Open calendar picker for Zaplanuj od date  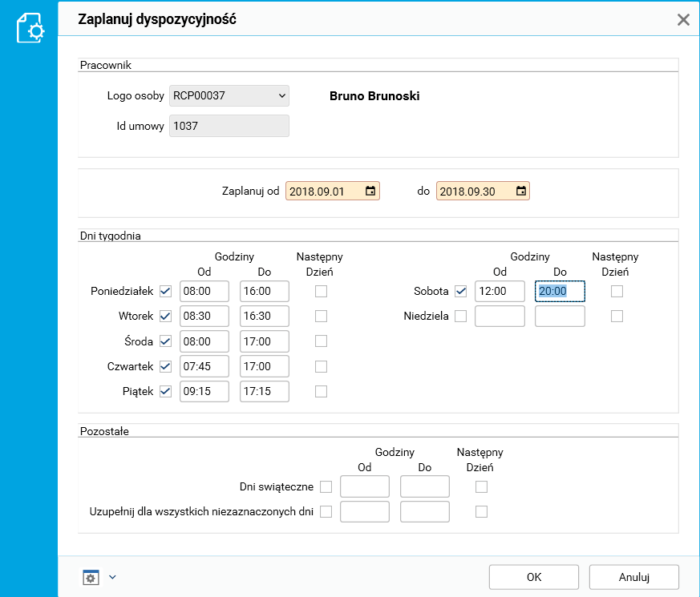tap(370, 192)
